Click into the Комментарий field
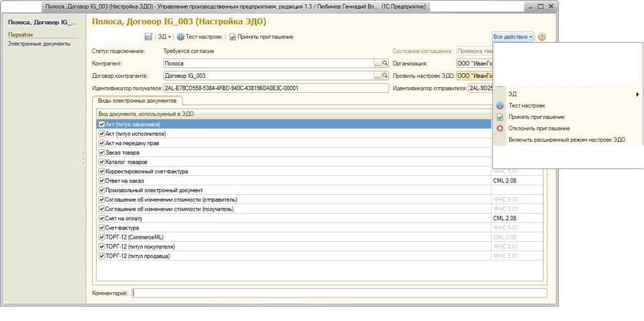This screenshot has height=321, width=644. click(339, 293)
